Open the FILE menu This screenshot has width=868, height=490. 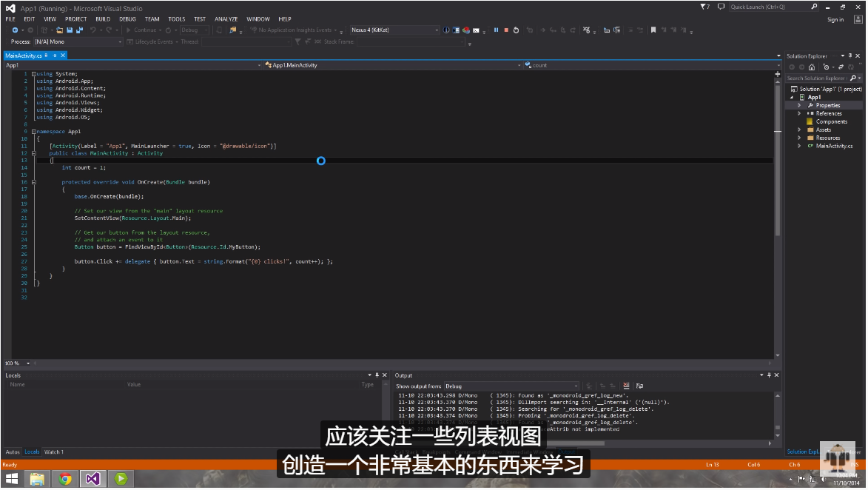click(10, 19)
